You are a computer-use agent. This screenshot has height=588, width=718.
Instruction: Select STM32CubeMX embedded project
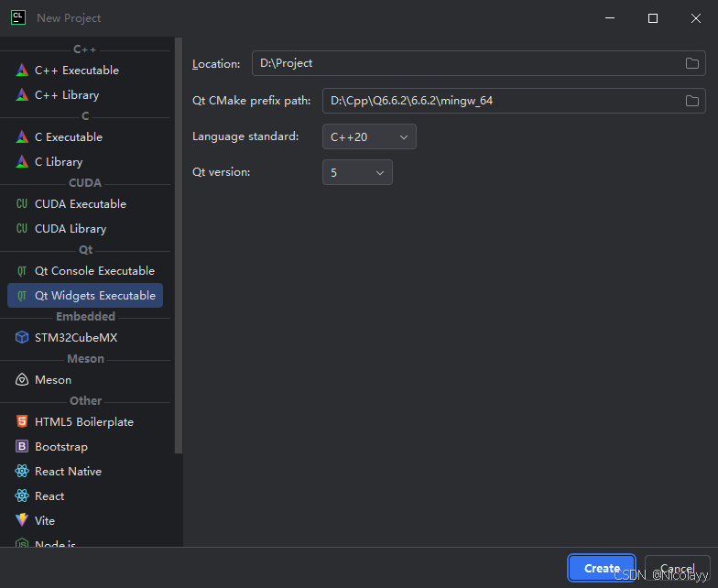(x=85, y=337)
